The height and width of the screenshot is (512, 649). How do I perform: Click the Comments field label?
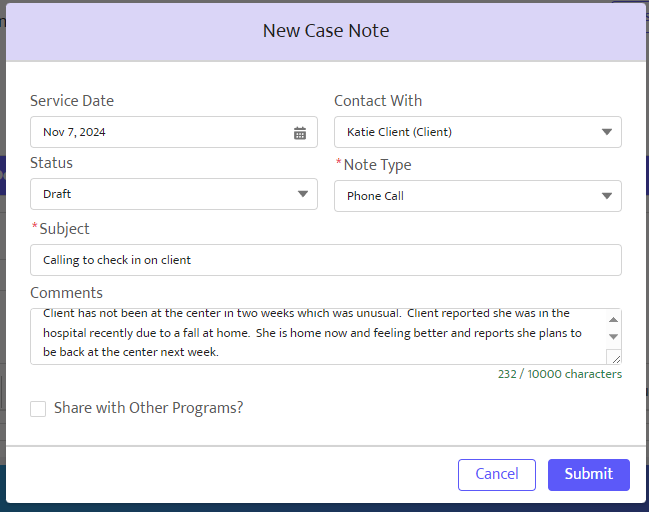66,293
